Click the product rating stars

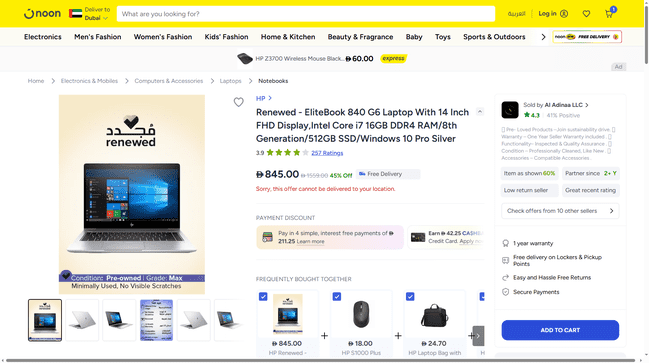click(287, 153)
